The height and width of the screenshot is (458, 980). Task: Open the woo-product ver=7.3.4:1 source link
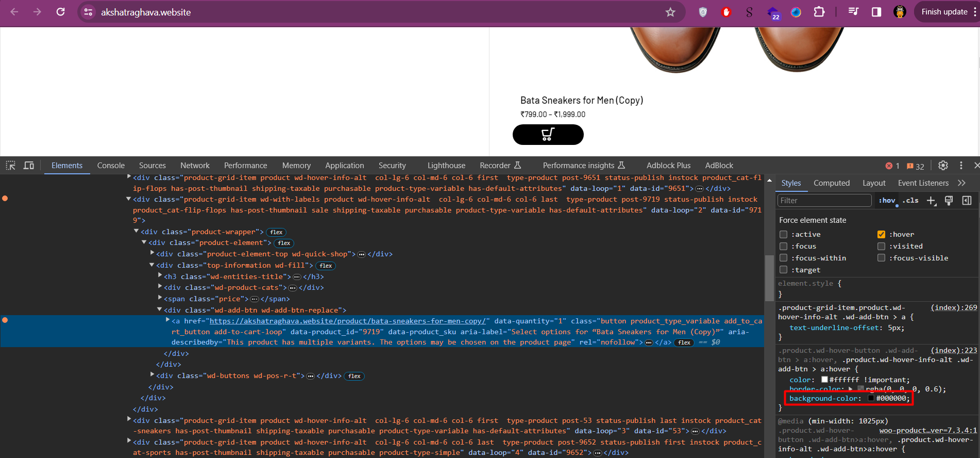(x=928, y=430)
